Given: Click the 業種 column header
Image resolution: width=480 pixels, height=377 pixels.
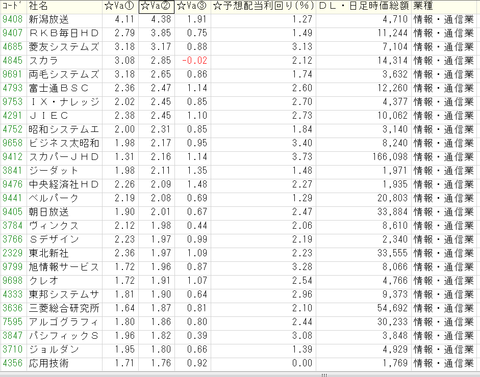Looking at the screenshot, I should 443,6.
